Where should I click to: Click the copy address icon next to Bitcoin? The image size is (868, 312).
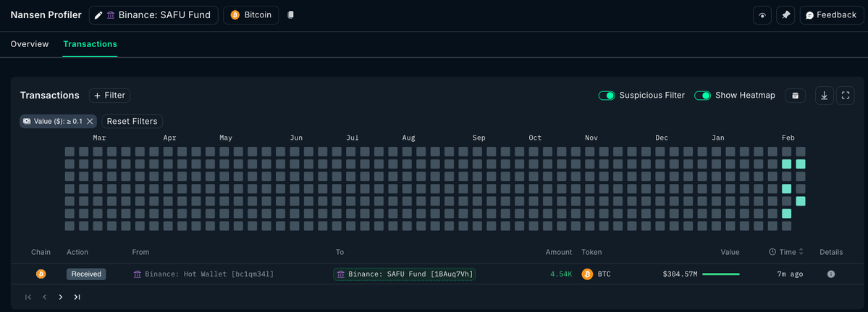[290, 15]
